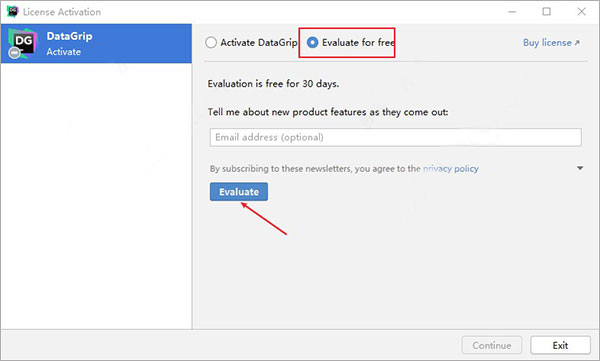
Task: Click the large DG logo in sidebar
Action: 23,43
